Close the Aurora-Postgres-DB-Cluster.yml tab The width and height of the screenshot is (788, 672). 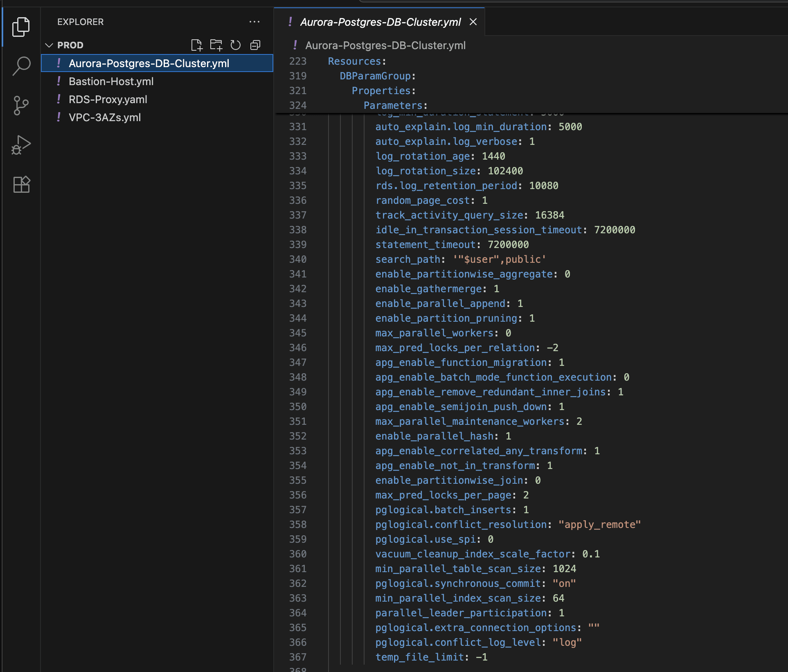[x=473, y=22]
